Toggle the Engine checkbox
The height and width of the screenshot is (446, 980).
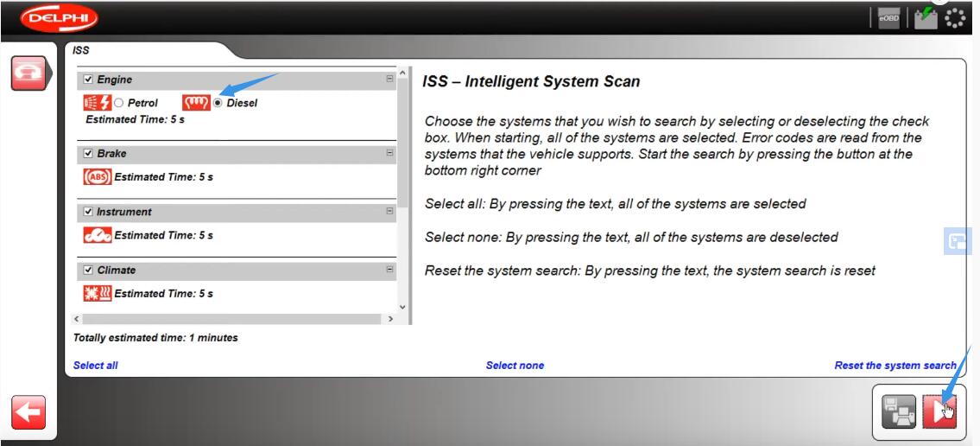pyautogui.click(x=88, y=80)
